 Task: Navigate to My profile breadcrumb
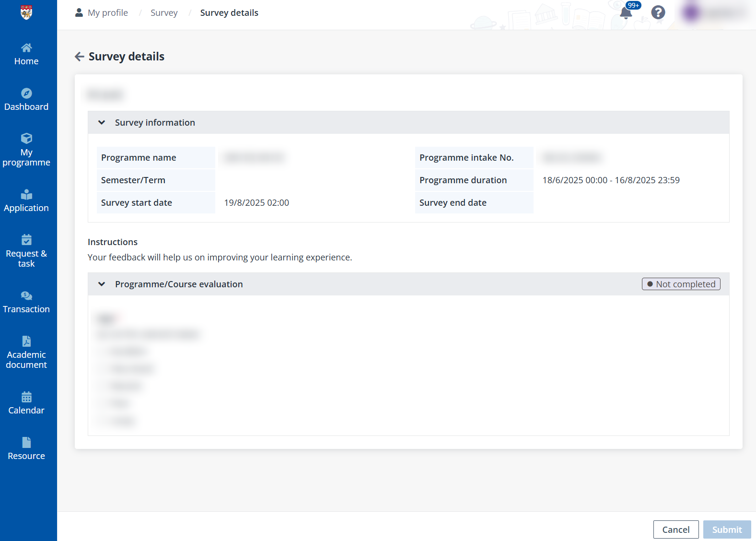(x=107, y=13)
